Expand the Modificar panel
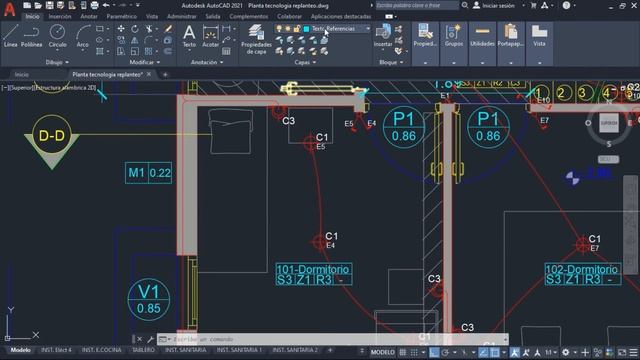 tap(144, 62)
